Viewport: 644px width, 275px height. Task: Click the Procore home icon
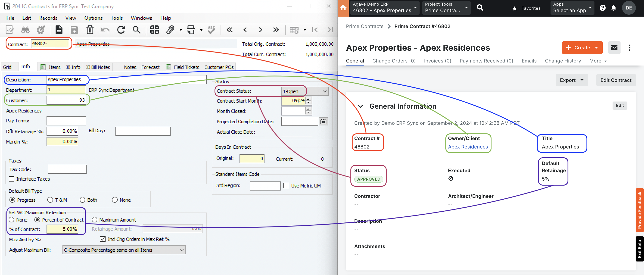pos(343,8)
